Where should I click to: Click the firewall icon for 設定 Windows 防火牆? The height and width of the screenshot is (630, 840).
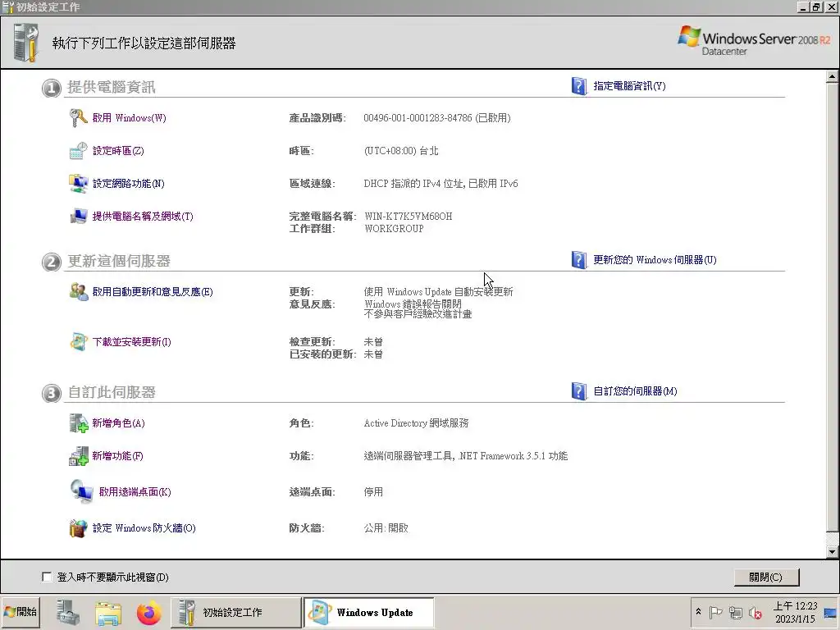tap(78, 528)
